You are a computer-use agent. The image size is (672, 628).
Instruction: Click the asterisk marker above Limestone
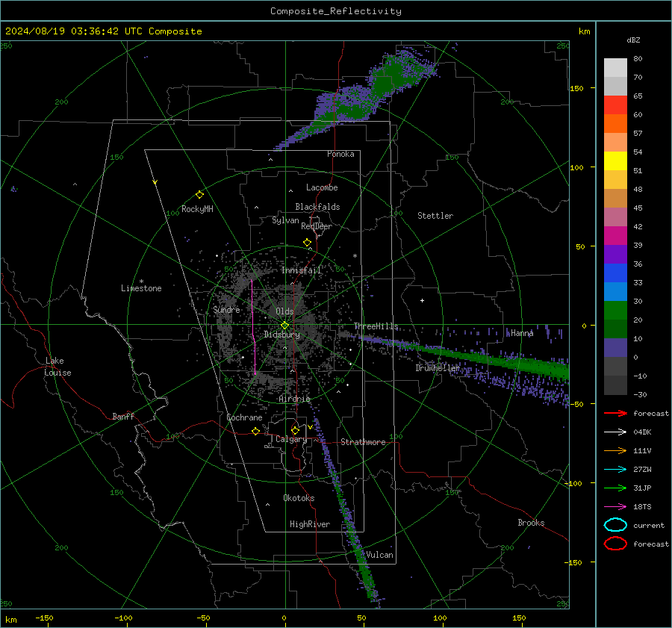pos(141,282)
